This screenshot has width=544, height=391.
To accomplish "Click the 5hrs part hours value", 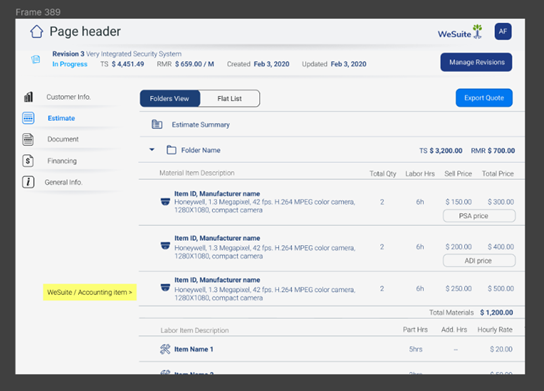I will tap(416, 349).
